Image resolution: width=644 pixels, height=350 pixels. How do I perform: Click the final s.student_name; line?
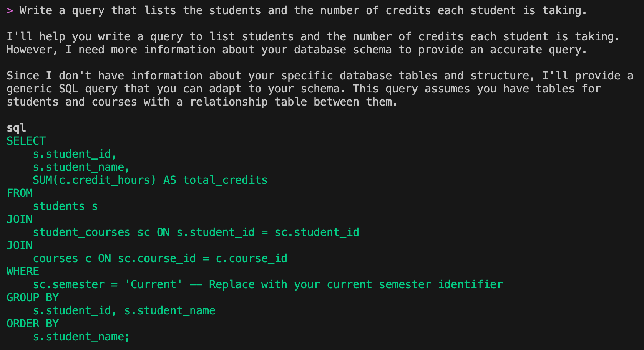(81, 337)
